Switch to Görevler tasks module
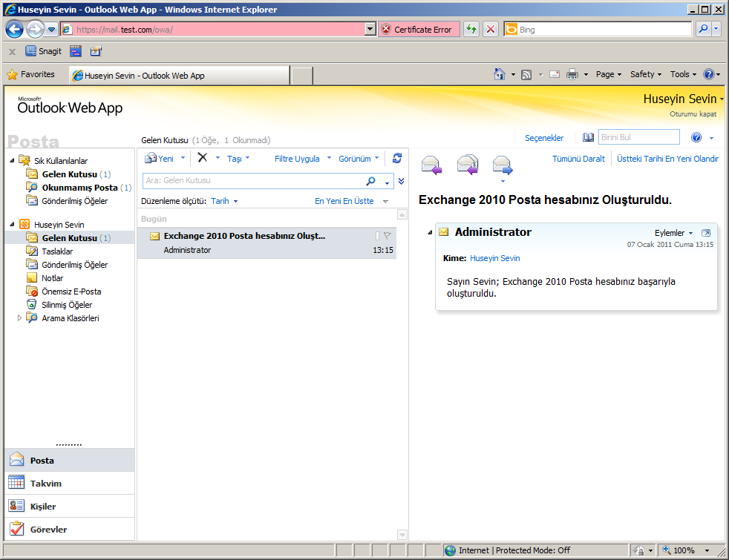The image size is (729, 560). click(70, 529)
